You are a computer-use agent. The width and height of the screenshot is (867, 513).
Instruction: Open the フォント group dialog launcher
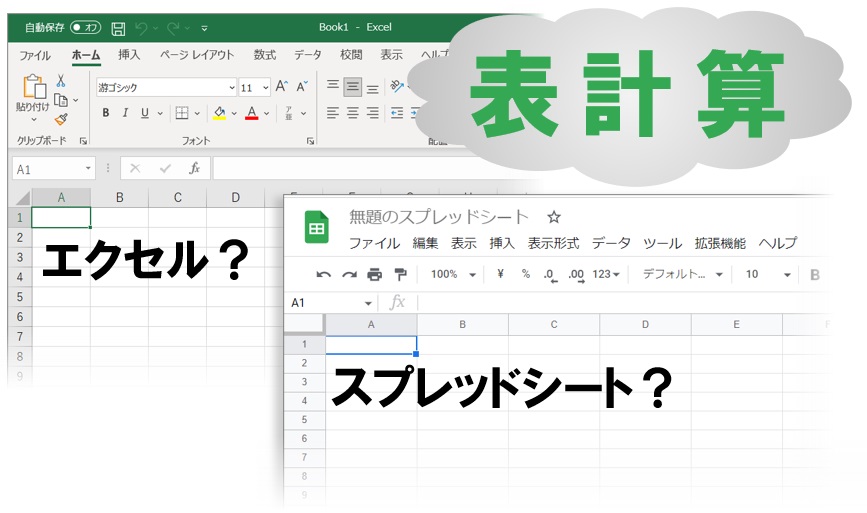click(x=310, y=142)
